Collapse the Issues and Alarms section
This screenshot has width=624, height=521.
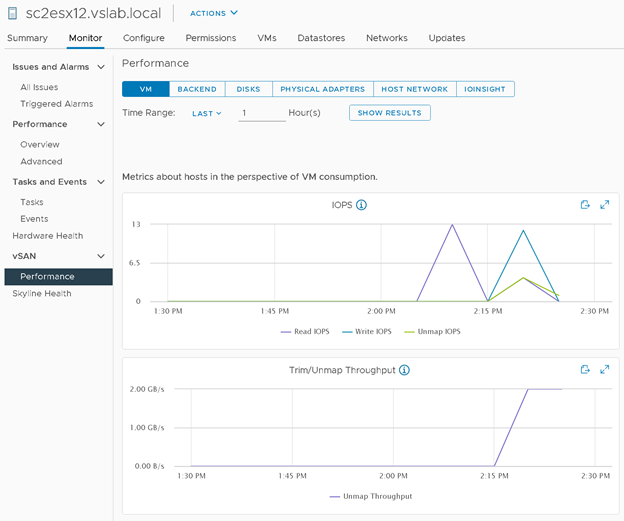(x=101, y=67)
